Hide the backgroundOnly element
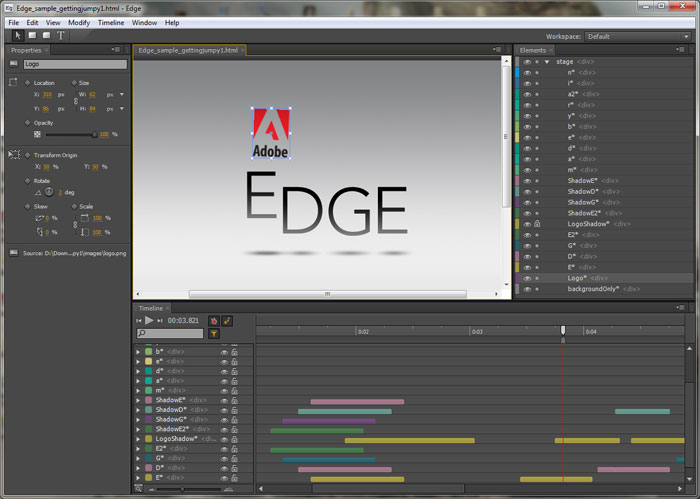This screenshot has width=700, height=499. (527, 289)
